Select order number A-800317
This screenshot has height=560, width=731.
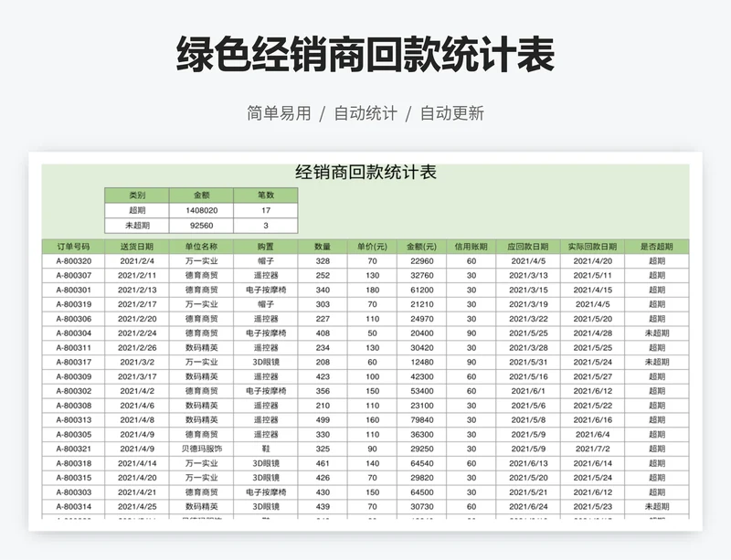(74, 363)
